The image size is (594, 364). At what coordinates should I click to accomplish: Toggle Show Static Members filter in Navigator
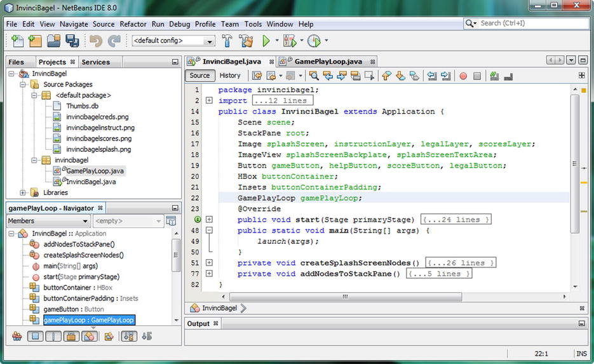pyautogui.click(x=53, y=336)
